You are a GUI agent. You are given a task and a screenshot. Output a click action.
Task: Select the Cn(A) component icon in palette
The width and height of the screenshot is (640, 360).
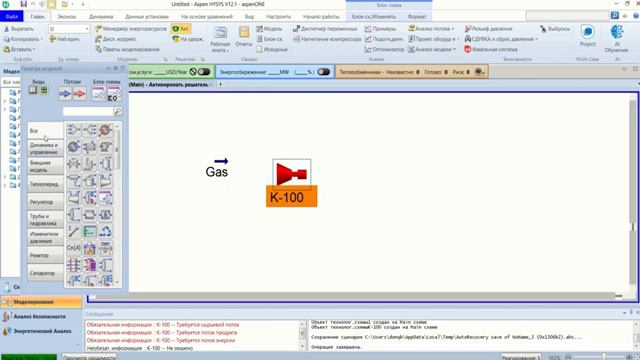(x=73, y=248)
